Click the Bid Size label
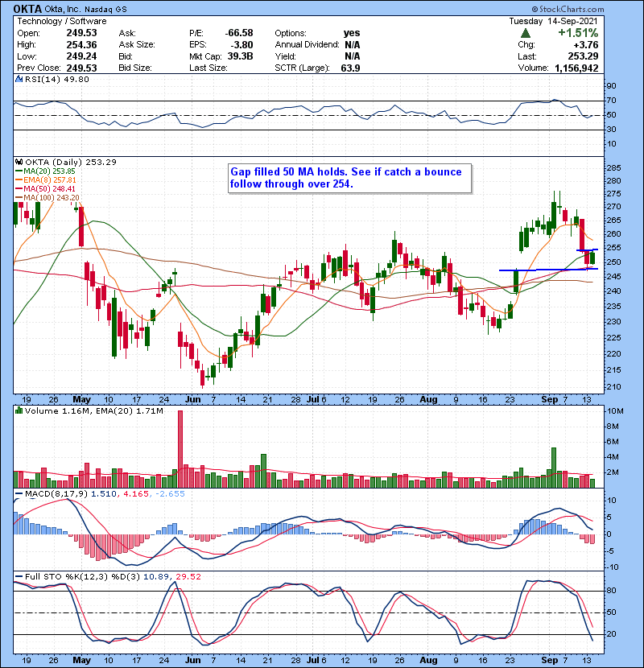Image resolution: width=644 pixels, height=668 pixels. pos(135,68)
